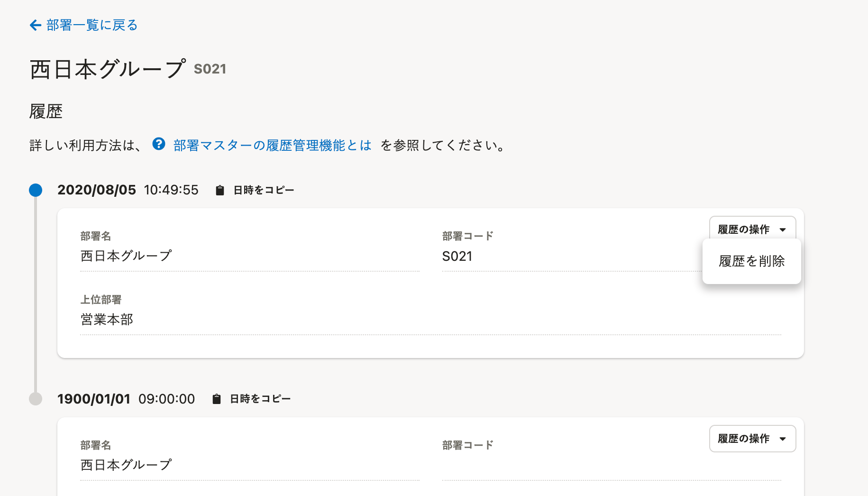Screen dimensions: 868x496
Task: Open 履歴の操作 dropdown in the 1900/01/01 card
Action: pyautogui.click(x=752, y=439)
